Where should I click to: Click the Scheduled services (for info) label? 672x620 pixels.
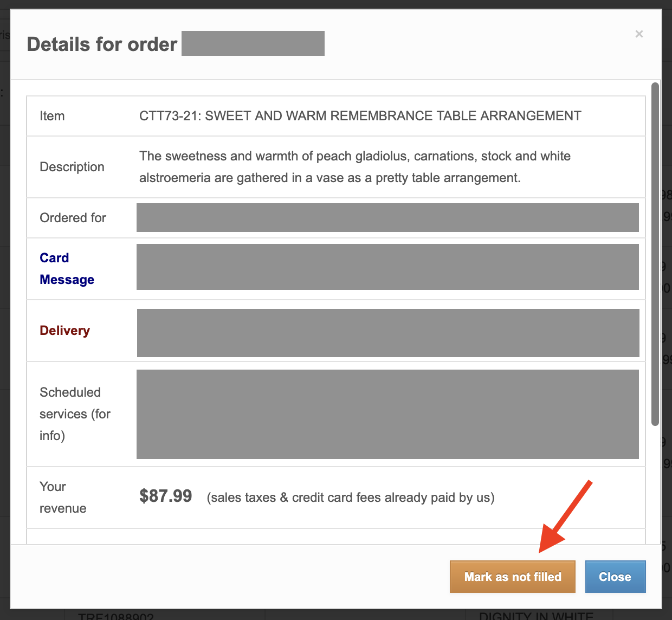[x=75, y=414]
